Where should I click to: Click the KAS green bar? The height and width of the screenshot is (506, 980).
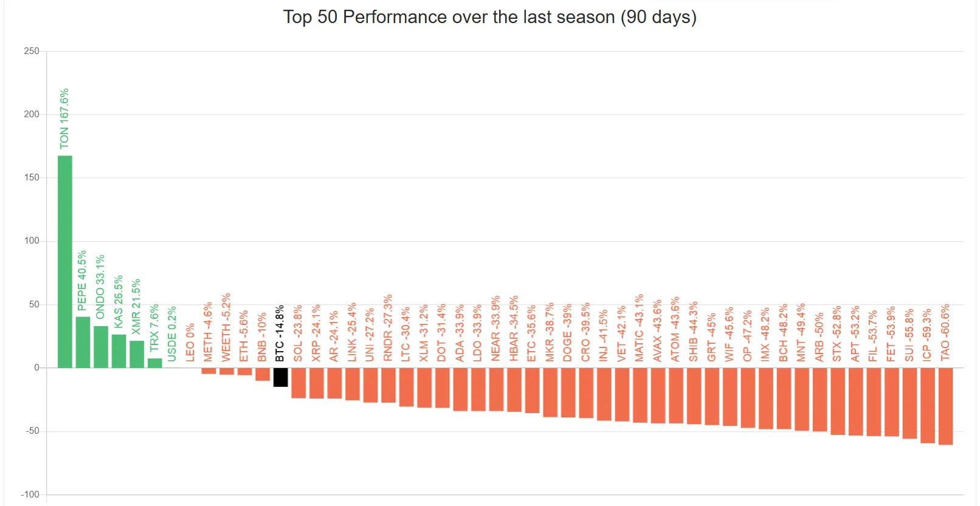point(119,351)
